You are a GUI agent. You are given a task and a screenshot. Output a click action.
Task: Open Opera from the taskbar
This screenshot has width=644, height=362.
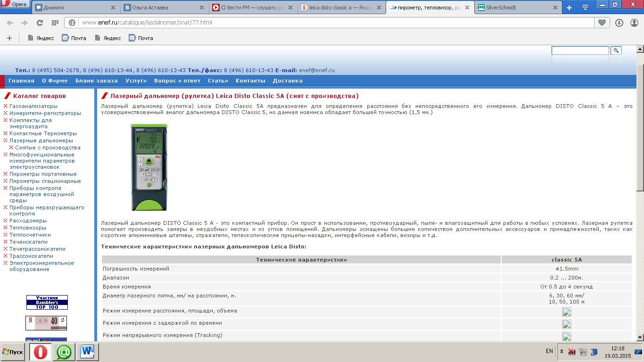pyautogui.click(x=41, y=352)
